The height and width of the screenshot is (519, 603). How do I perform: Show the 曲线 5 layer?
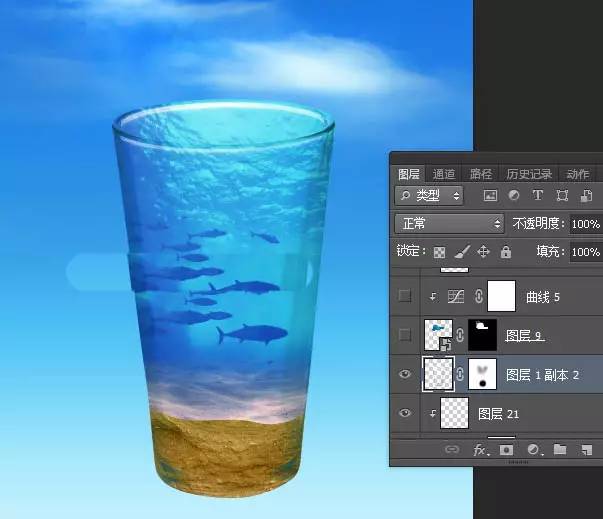[x=404, y=296]
